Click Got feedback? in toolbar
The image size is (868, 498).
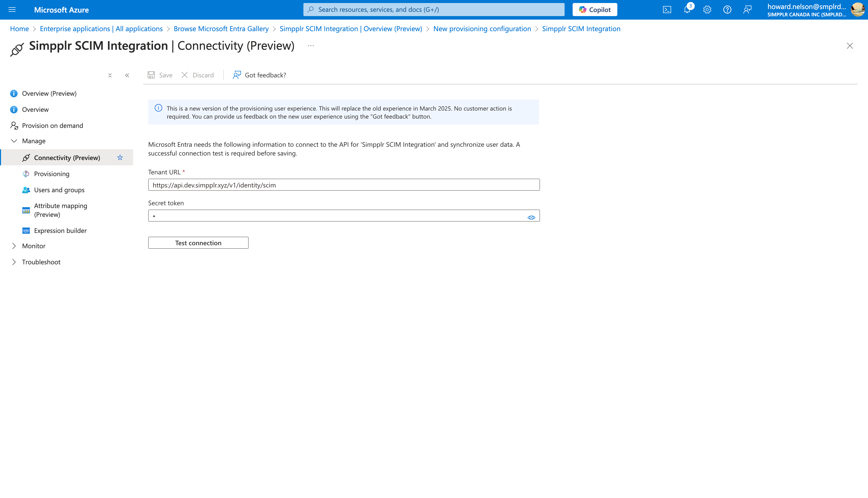259,75
